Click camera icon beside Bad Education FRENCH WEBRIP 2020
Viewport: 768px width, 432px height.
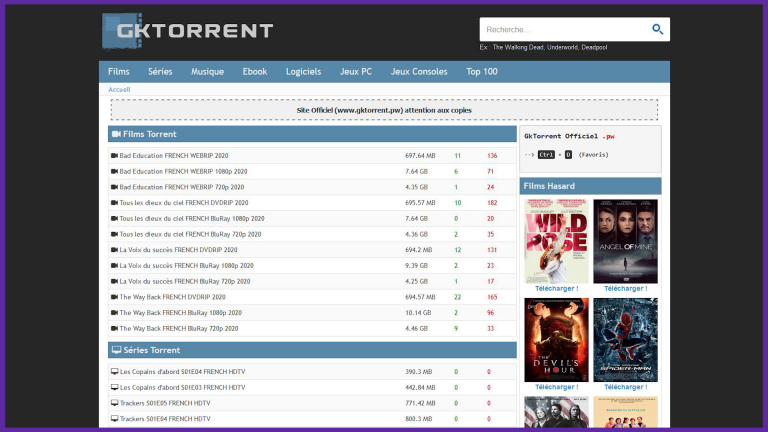(114, 155)
